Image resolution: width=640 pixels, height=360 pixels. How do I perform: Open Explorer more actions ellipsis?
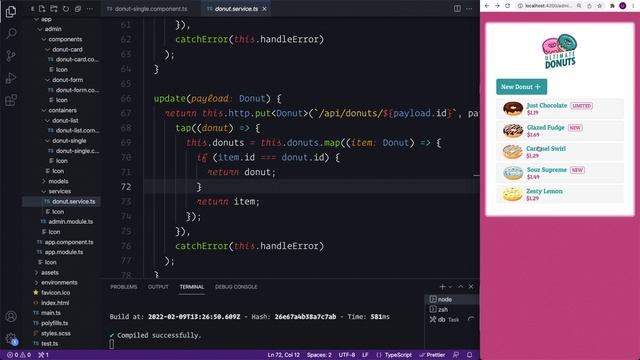click(x=90, y=9)
